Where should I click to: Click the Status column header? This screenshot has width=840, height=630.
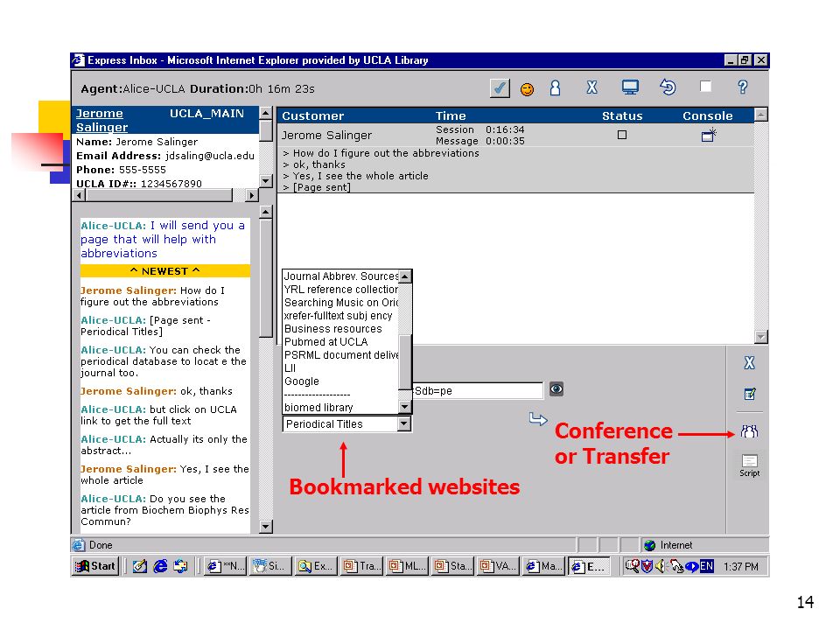coord(622,115)
